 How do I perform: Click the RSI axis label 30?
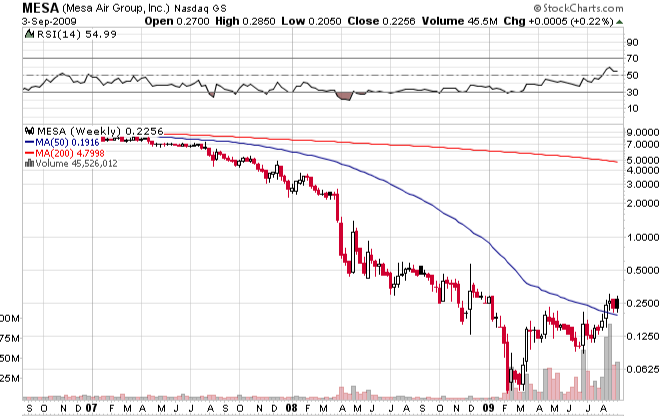pos(632,92)
